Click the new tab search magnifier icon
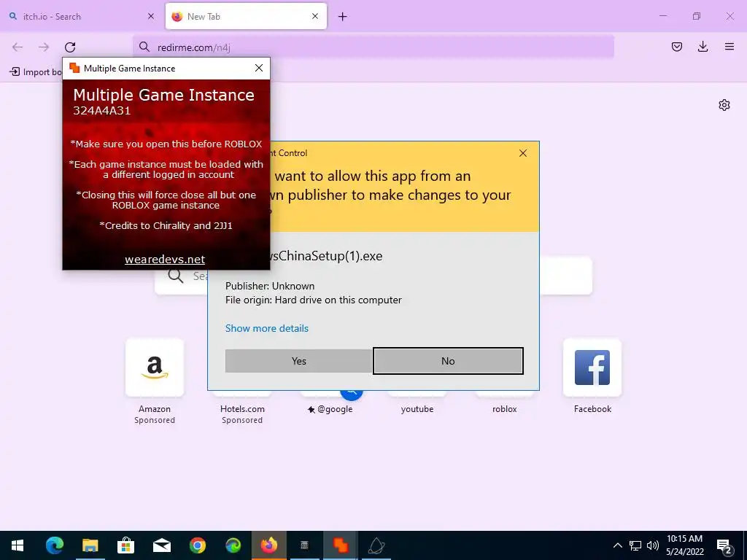This screenshot has width=747, height=560. (175, 276)
